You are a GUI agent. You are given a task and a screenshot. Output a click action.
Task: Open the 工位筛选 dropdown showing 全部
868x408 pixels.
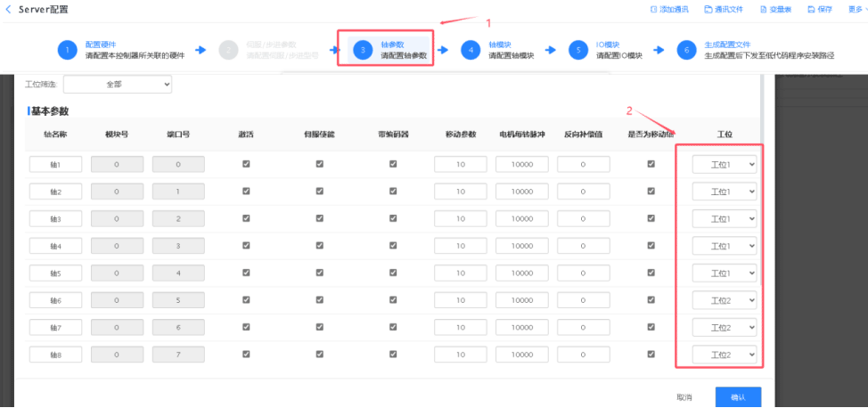click(118, 85)
